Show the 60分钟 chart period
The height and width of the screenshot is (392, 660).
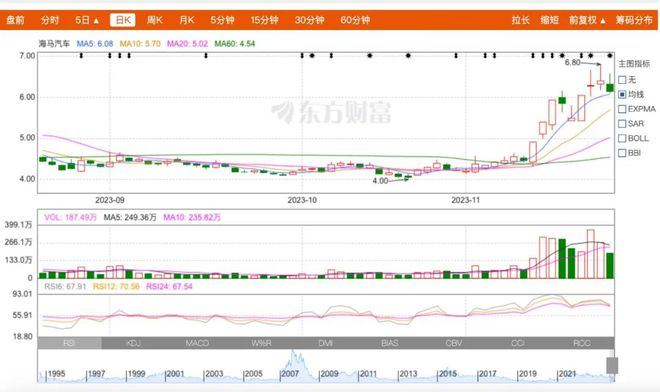355,20
